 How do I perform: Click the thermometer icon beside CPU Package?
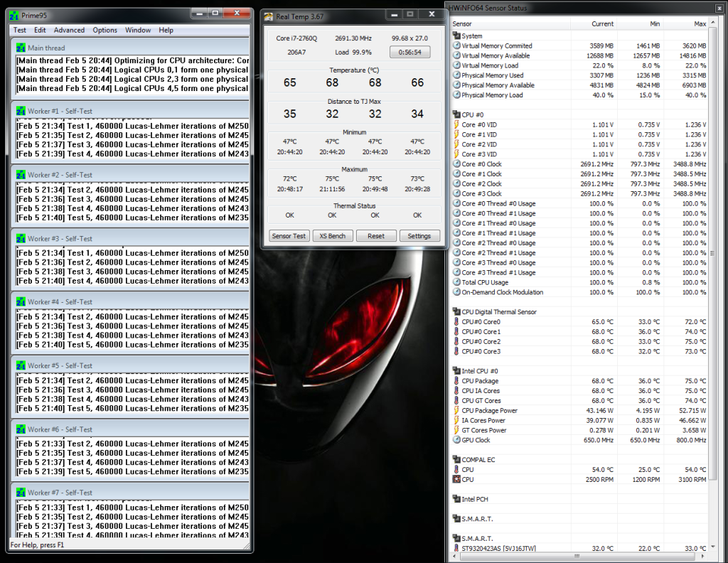[x=456, y=381]
